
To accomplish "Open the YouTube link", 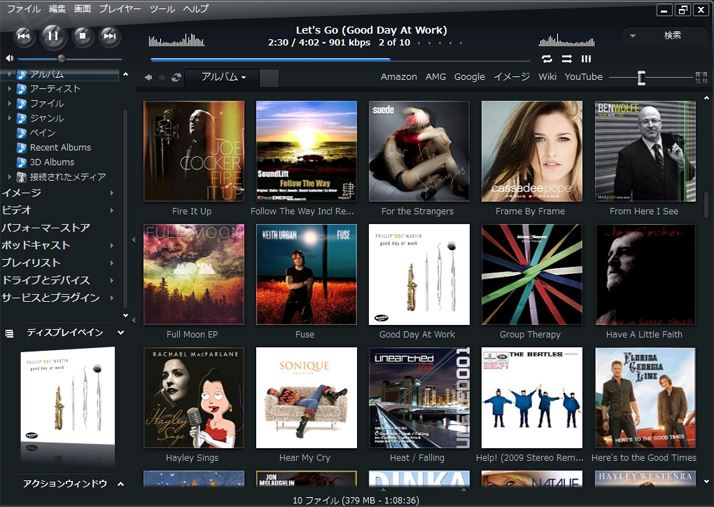I will [x=583, y=77].
